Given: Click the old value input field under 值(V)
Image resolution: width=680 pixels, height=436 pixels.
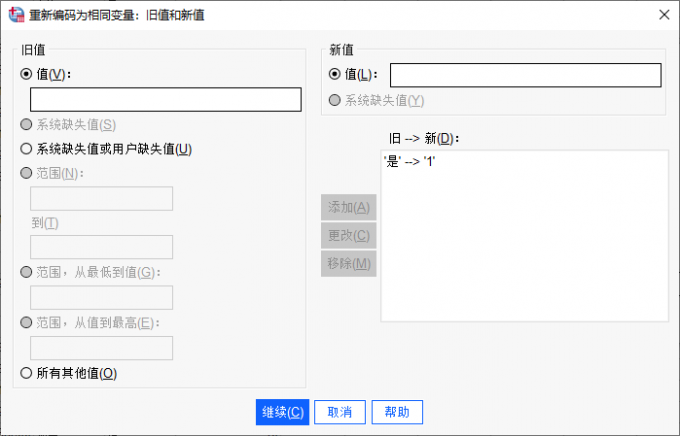Looking at the screenshot, I should (x=166, y=99).
